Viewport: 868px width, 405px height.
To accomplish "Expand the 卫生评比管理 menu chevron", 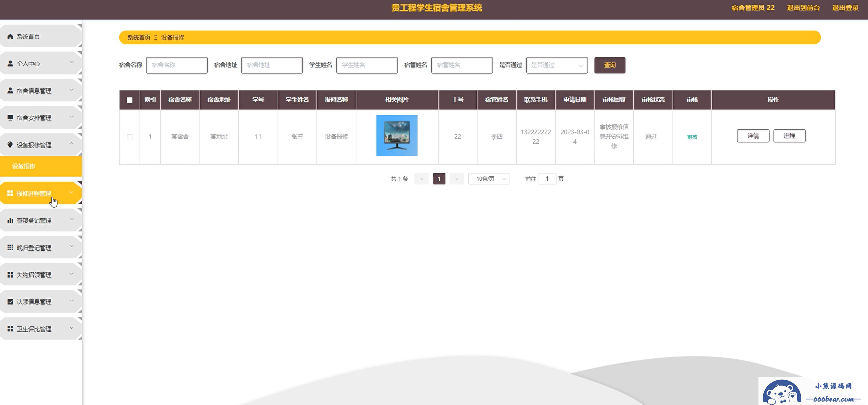I will (71, 328).
